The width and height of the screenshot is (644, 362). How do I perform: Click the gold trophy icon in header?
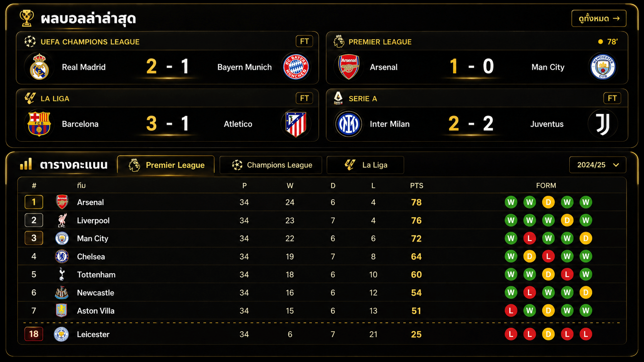point(27,18)
